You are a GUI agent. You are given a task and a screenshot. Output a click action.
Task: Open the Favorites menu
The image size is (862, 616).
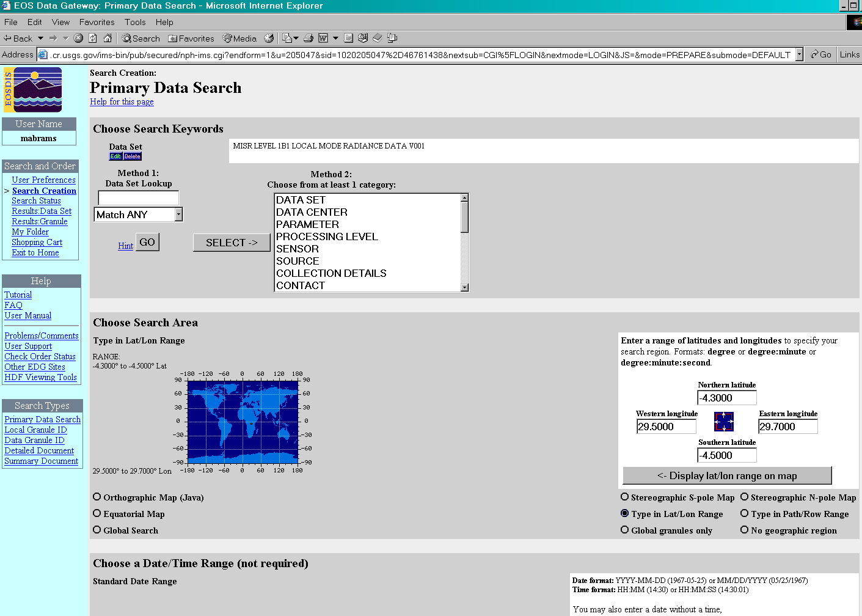click(x=97, y=22)
